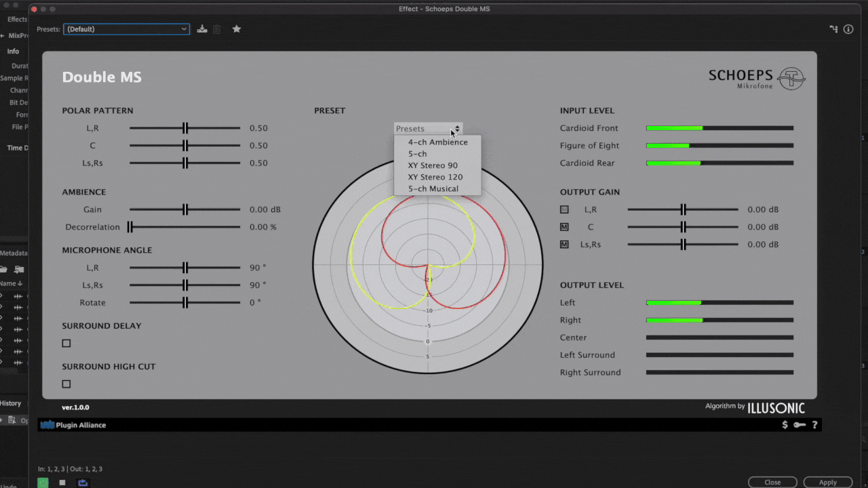Click the Plugin Alliance logo
Image resolution: width=868 pixels, height=488 pixels.
pyautogui.click(x=73, y=425)
